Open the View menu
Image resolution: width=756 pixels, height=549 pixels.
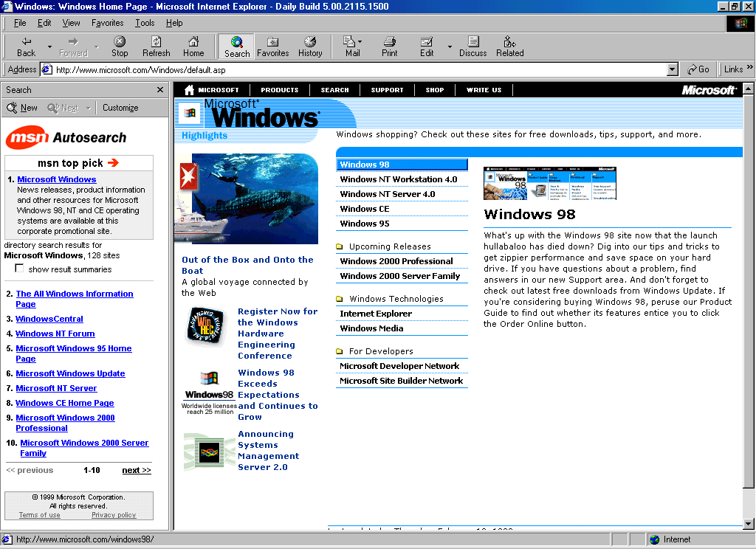(x=72, y=23)
